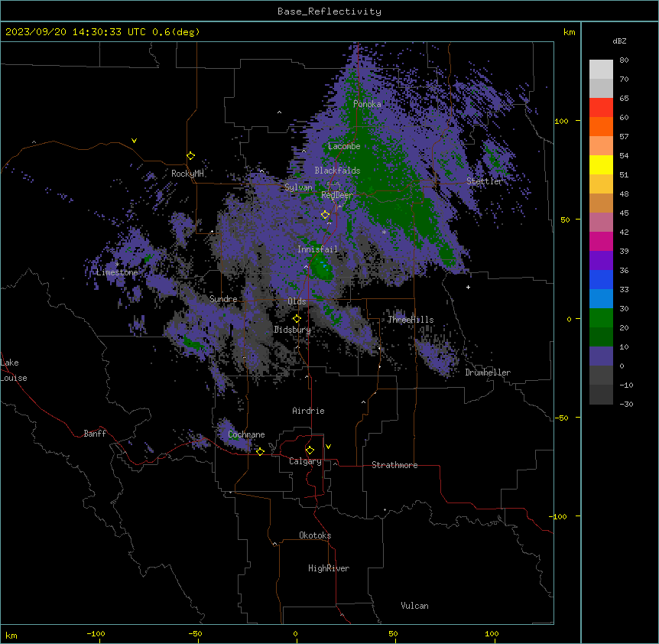
Task: Click the Base_Reflectivity title
Action: pos(329,11)
